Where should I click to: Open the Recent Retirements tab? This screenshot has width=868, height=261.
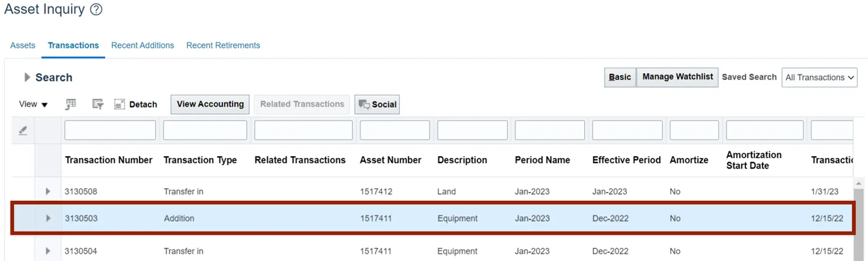[x=223, y=45]
